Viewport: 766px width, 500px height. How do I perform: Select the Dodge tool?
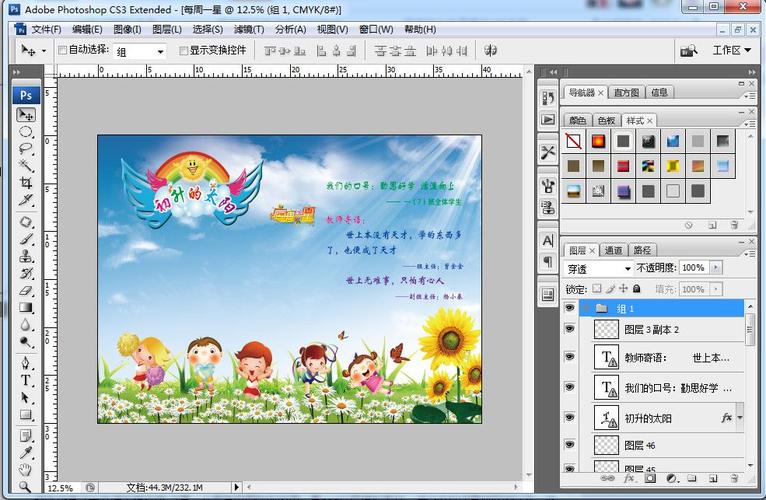click(26, 342)
